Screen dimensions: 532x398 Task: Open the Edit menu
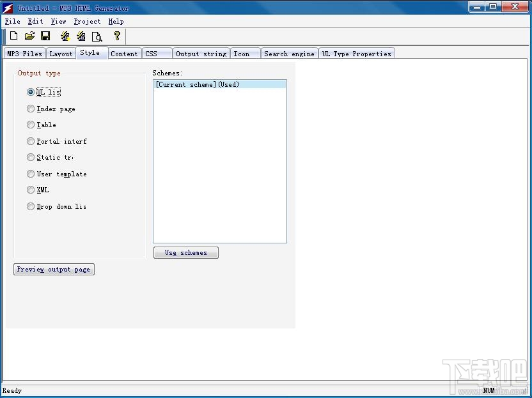[35, 21]
